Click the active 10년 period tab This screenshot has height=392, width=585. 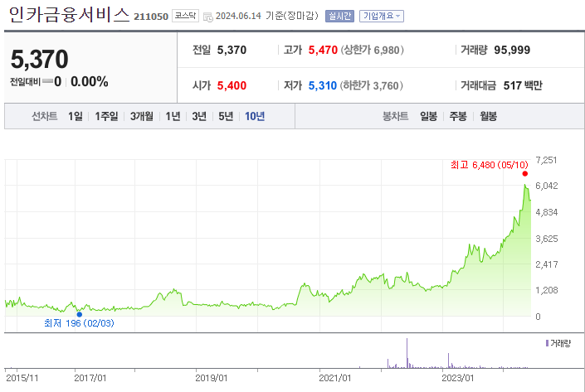click(x=254, y=116)
